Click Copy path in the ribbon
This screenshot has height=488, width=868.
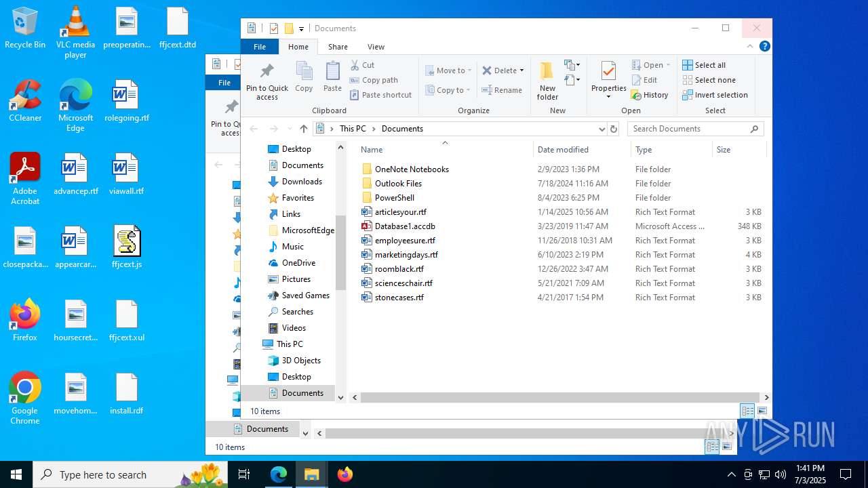374,80
